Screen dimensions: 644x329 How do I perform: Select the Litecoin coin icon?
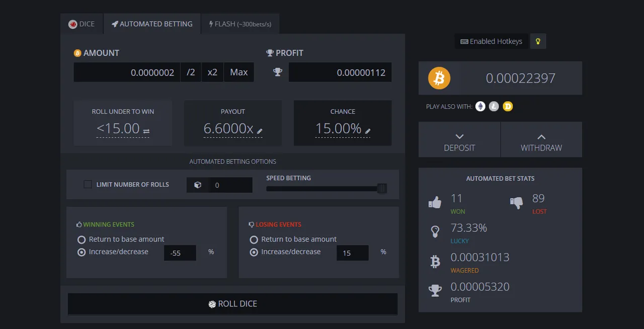pyautogui.click(x=494, y=106)
